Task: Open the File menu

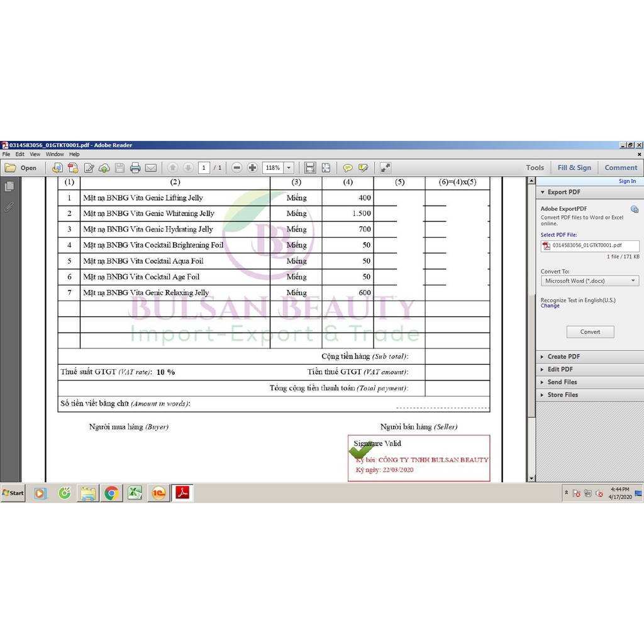Action: [6, 154]
